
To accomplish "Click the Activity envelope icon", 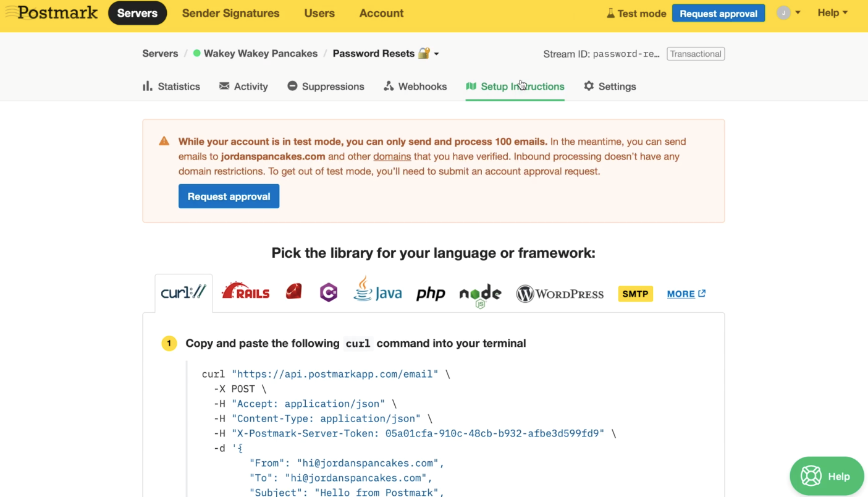I will tap(224, 86).
